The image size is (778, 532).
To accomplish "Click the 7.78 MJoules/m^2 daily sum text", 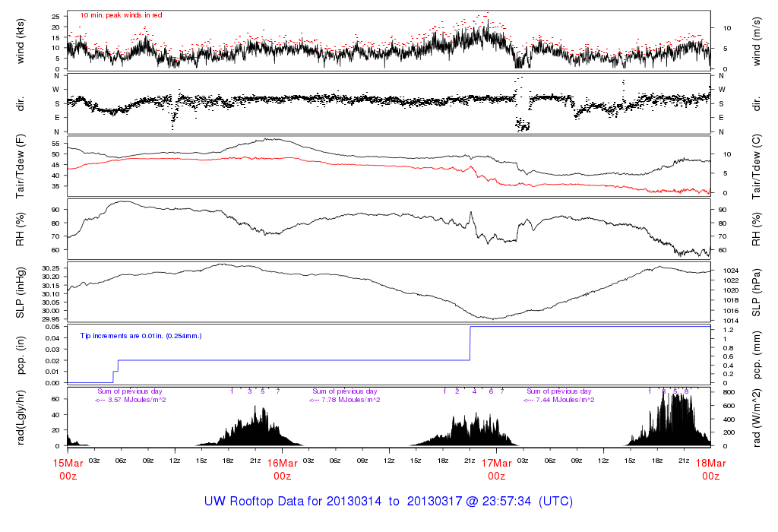I will tap(345, 400).
